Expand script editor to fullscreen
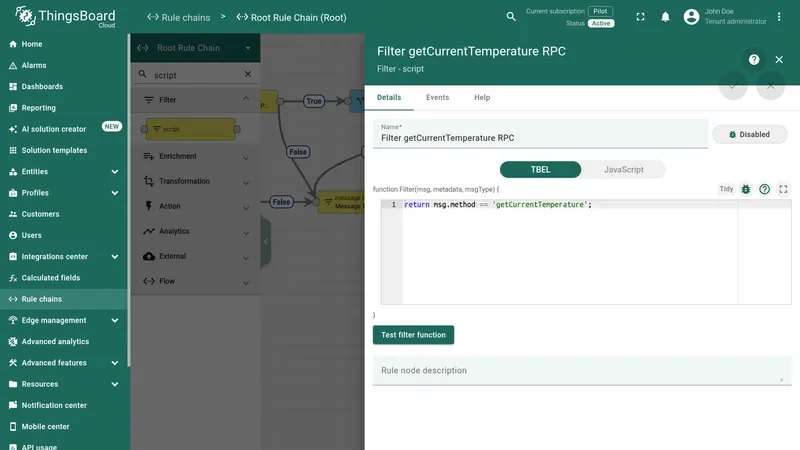 point(783,189)
